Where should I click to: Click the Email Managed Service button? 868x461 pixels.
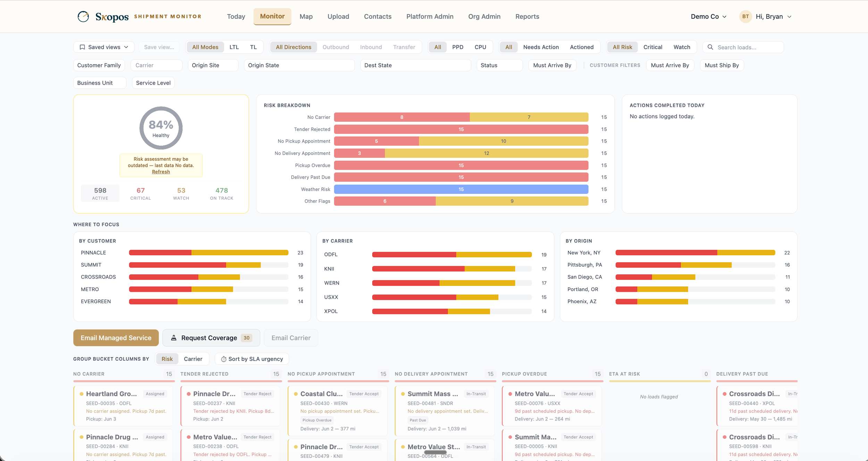click(116, 338)
